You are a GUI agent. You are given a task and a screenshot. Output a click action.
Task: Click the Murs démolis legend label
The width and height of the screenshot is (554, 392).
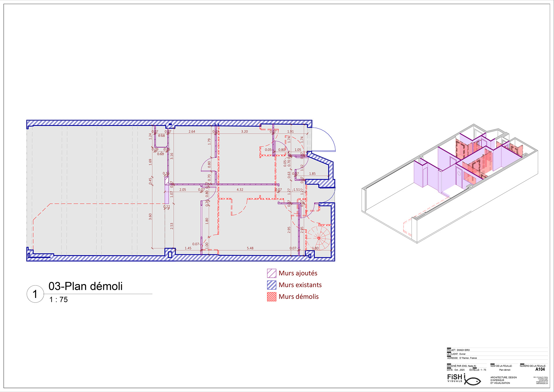298,297
